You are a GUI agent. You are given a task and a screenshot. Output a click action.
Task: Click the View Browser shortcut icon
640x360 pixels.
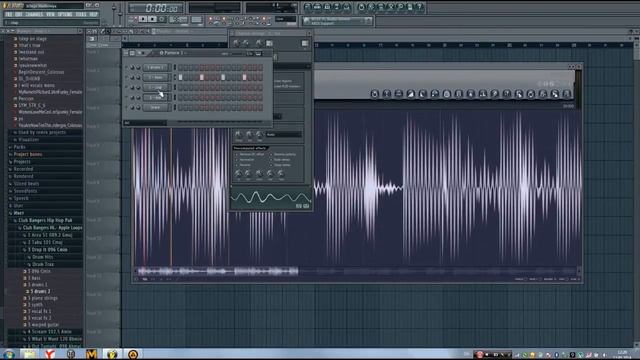337,7
